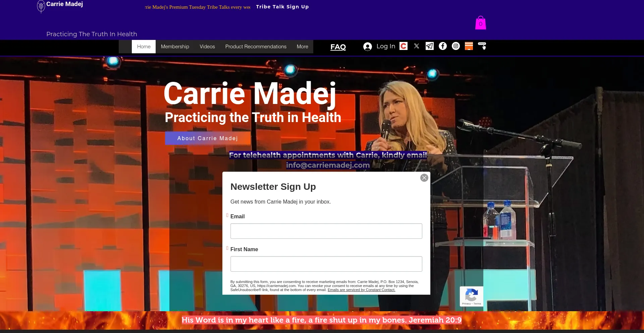Viewport: 644px width, 333px height.
Task: Click the red C social icon
Action: click(x=404, y=46)
